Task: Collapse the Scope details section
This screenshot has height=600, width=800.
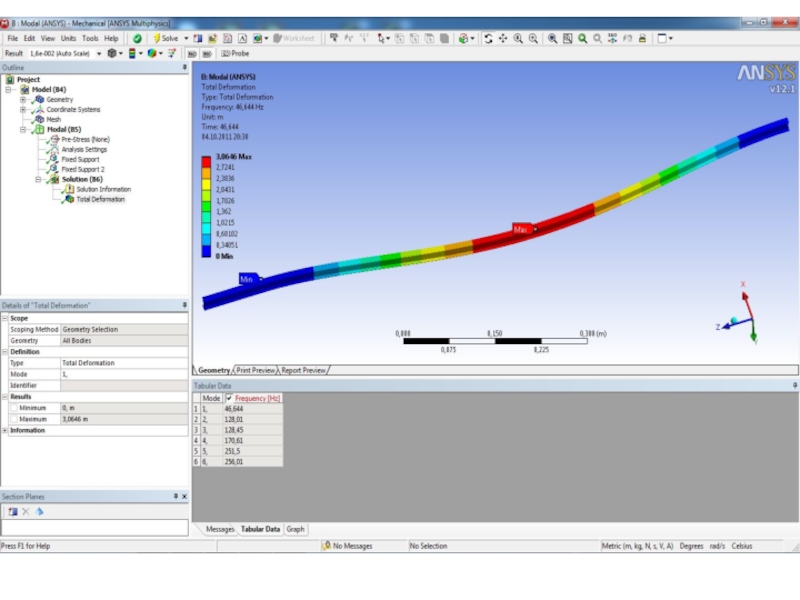Action: tap(5, 318)
